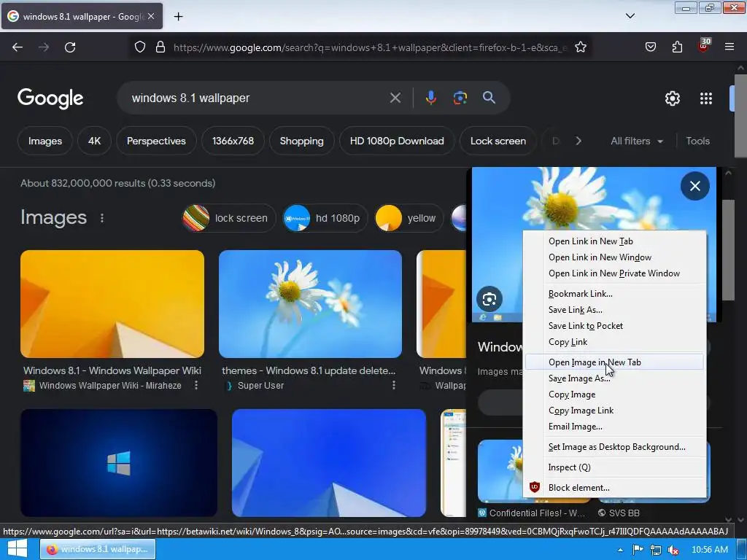Submit search with magnifier icon
Viewport: 747px width, 560px height.
click(489, 98)
